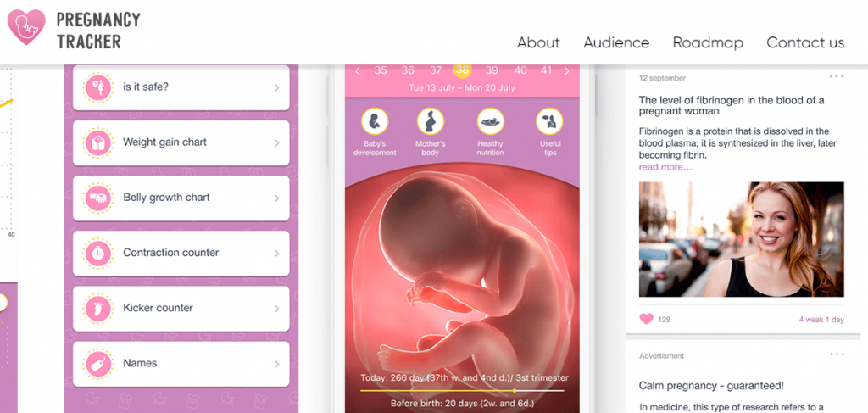This screenshot has height=413, width=868.
Task: Open options menu for Advertisment post
Action: [837, 354]
